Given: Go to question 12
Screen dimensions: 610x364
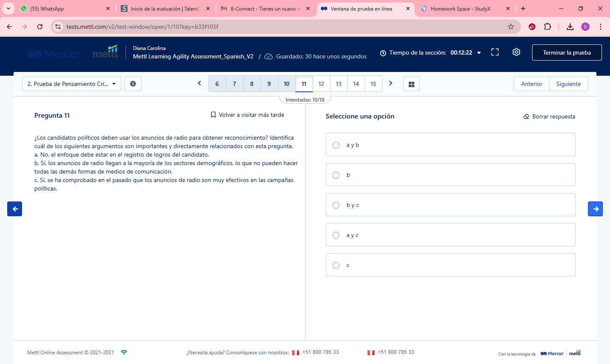Looking at the screenshot, I should click(321, 84).
